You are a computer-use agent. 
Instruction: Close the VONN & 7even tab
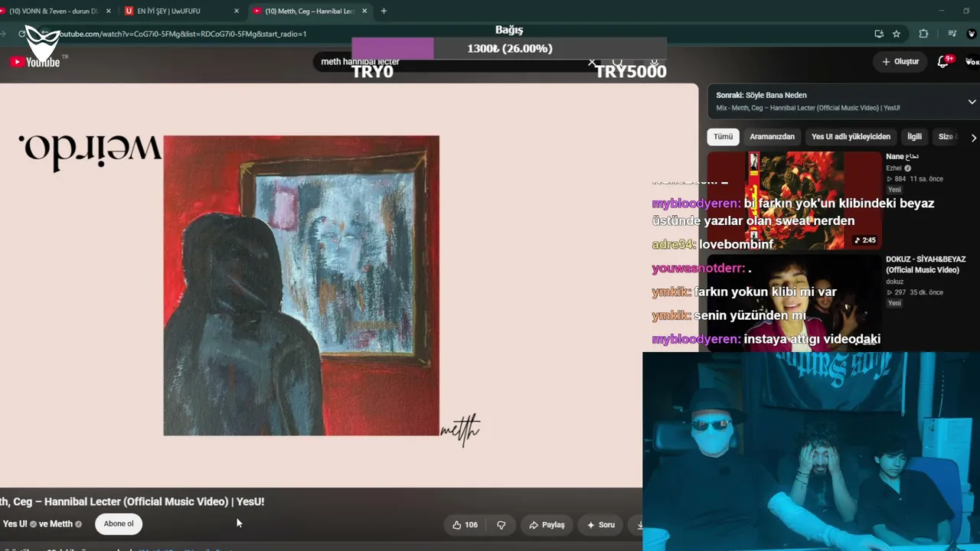(108, 11)
